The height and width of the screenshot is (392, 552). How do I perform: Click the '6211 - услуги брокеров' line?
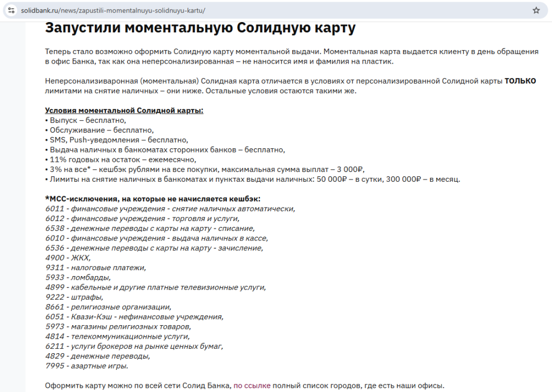(x=134, y=347)
